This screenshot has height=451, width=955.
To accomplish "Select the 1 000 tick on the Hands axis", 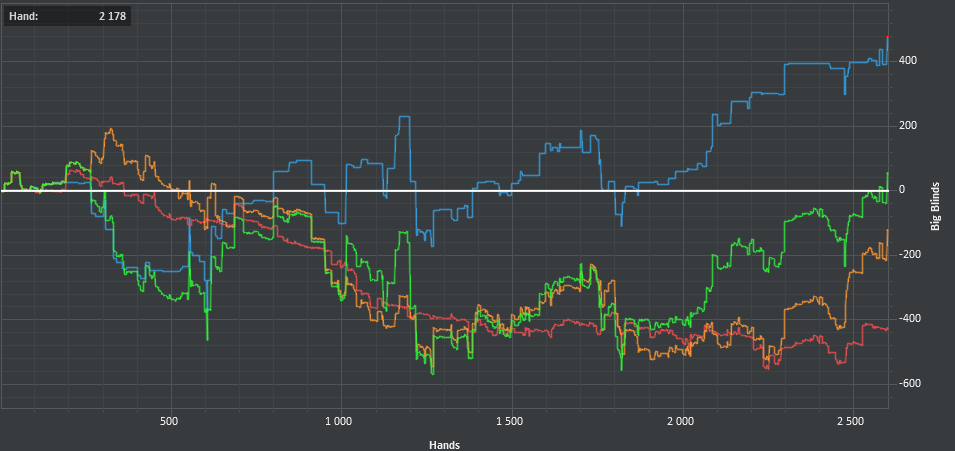I will tap(339, 421).
